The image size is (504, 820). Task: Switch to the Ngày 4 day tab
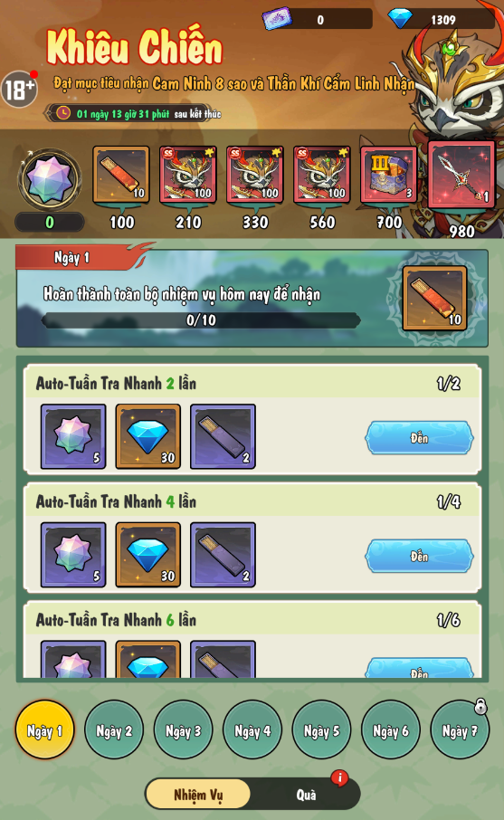coord(252,729)
